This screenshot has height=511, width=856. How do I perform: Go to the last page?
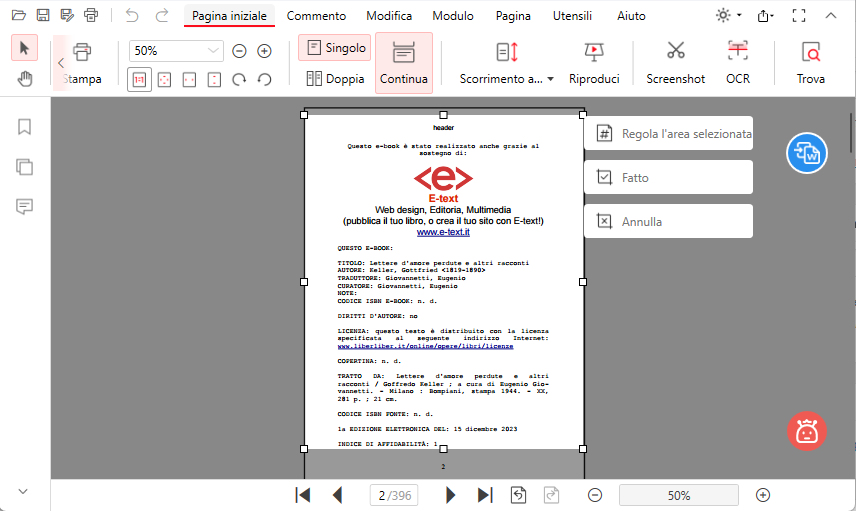click(485, 495)
